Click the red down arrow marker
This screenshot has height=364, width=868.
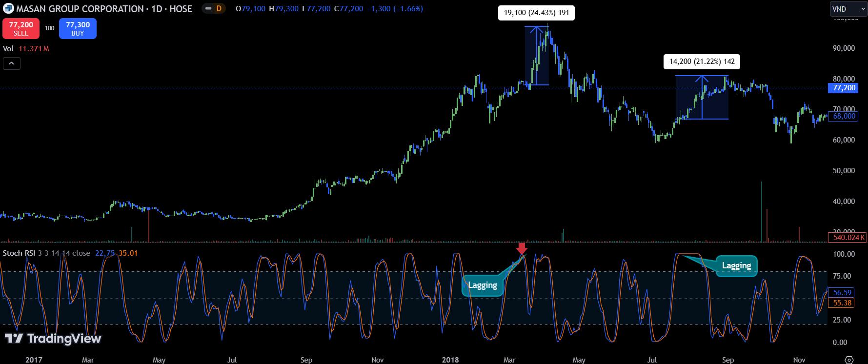click(x=522, y=248)
